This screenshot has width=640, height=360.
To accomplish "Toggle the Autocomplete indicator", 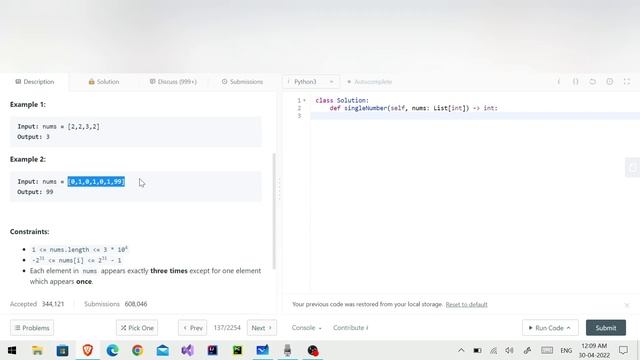I will [x=369, y=82].
